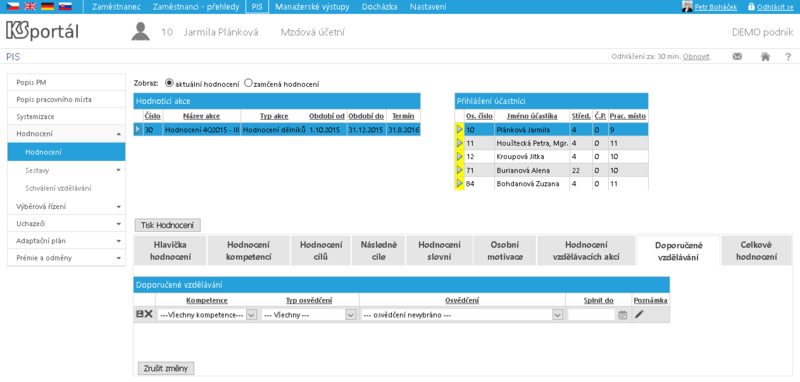Switch language to English flag
This screenshot has height=382, width=800.
click(x=30, y=7)
